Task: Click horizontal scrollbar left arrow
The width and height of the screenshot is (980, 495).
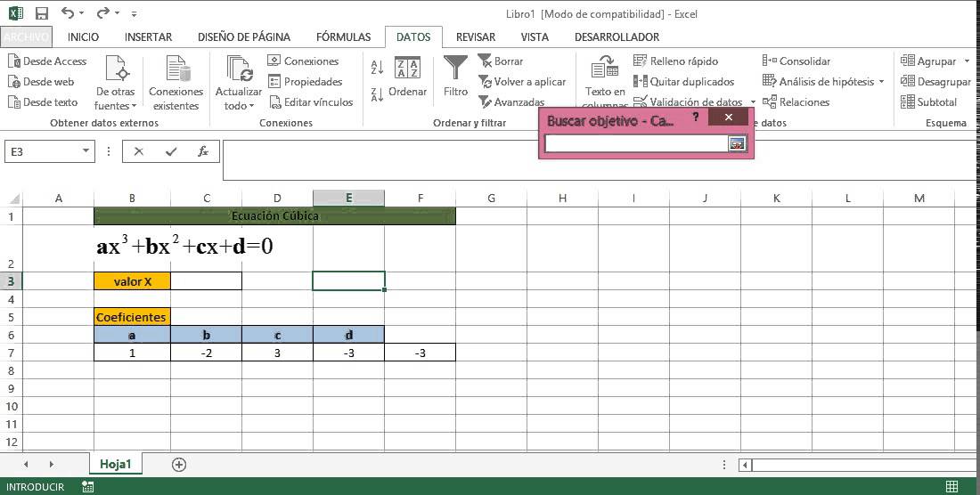Action: tap(746, 465)
